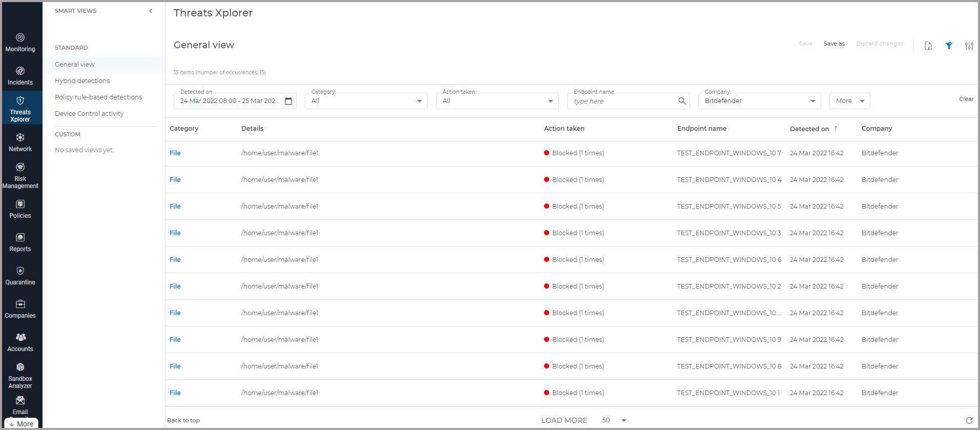Expand the Category filter dropdown
This screenshot has height=430, width=980.
coord(366,101)
